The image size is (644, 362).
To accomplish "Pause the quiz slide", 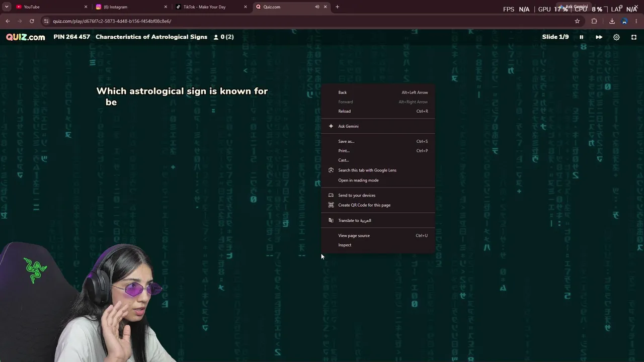I will pyautogui.click(x=582, y=37).
